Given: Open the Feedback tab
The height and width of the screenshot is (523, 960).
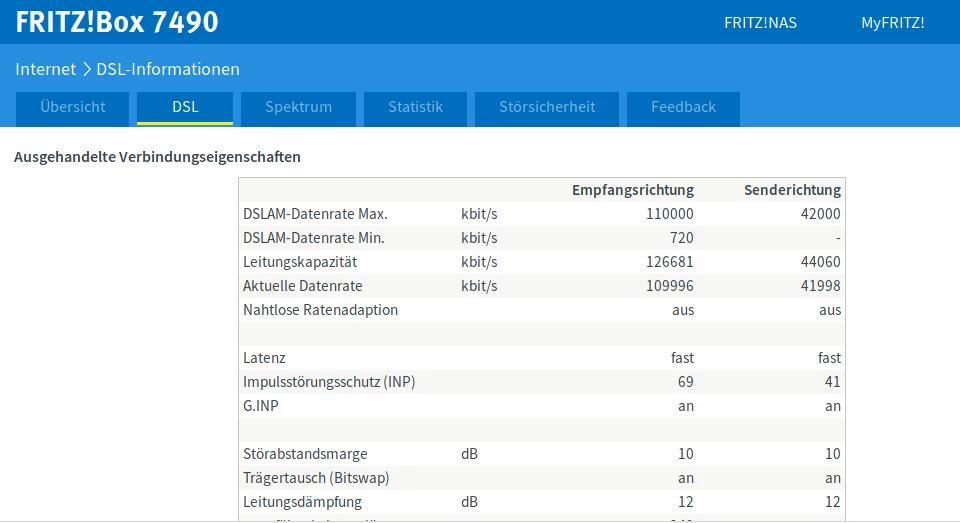Looking at the screenshot, I should point(683,108).
